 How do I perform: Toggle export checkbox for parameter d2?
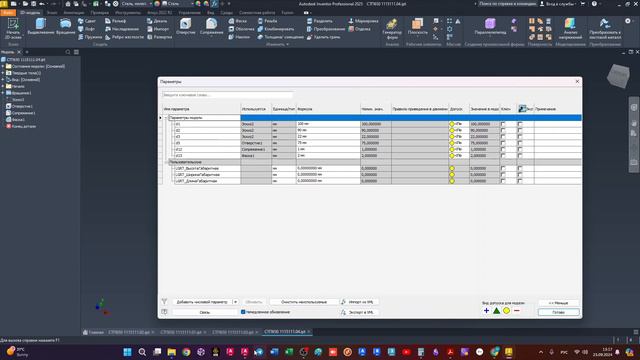[520, 130]
